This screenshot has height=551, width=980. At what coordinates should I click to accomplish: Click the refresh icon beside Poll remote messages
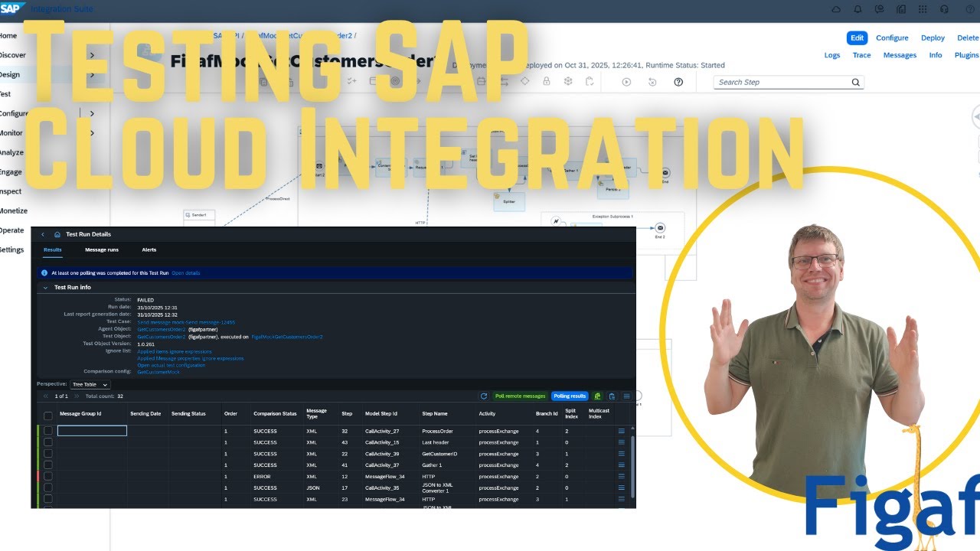(484, 396)
